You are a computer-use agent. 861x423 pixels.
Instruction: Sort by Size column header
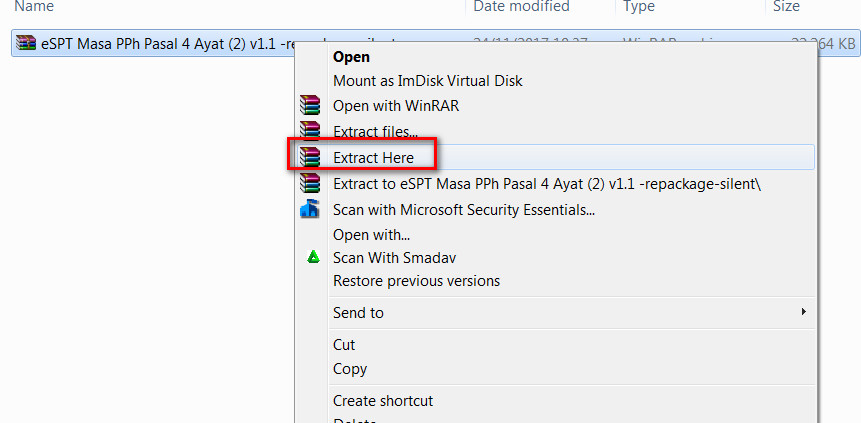tap(785, 7)
